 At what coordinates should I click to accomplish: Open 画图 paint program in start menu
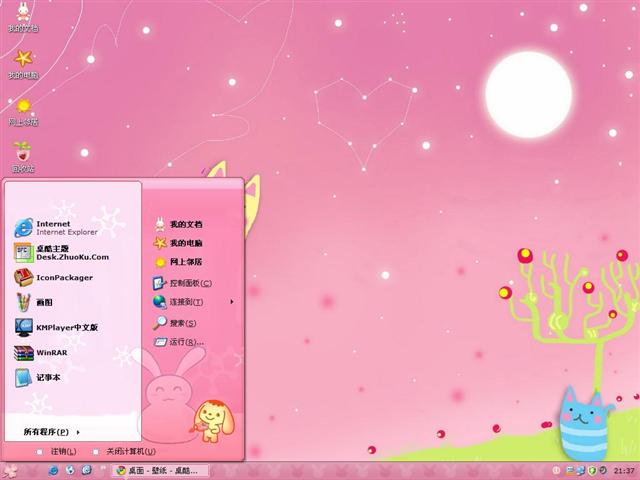coord(33,302)
